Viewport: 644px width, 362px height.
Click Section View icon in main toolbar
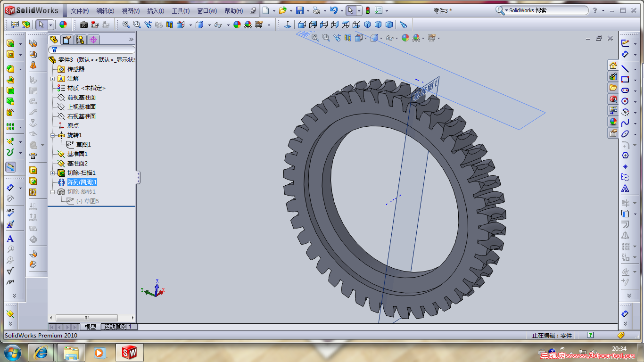click(x=170, y=25)
